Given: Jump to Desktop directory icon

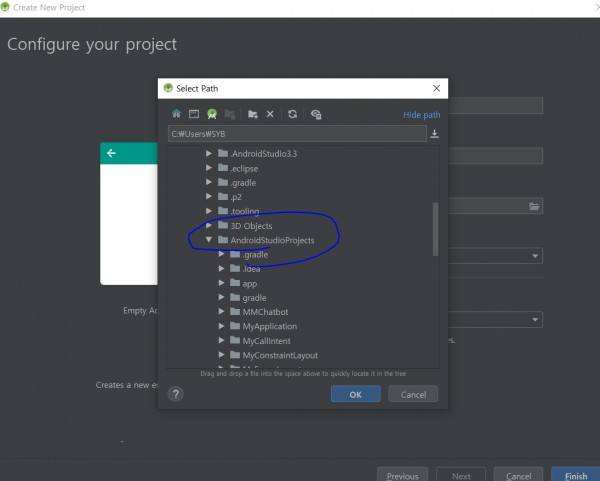Looking at the screenshot, I should (x=194, y=114).
